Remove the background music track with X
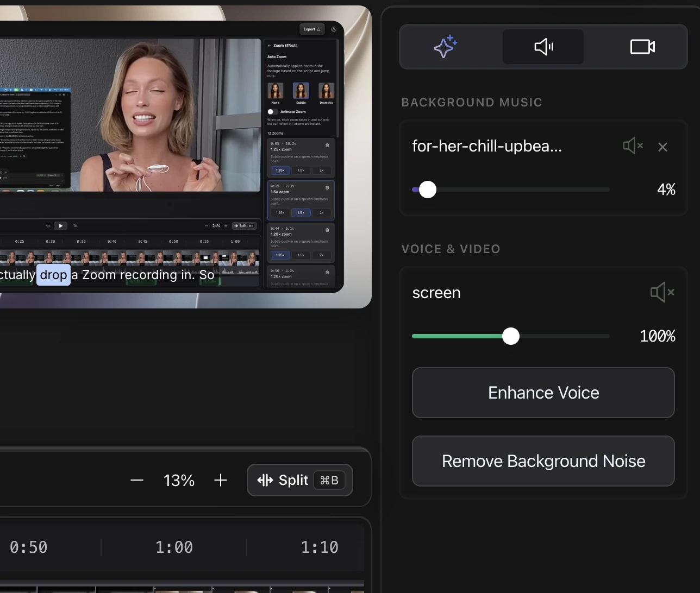 point(662,147)
